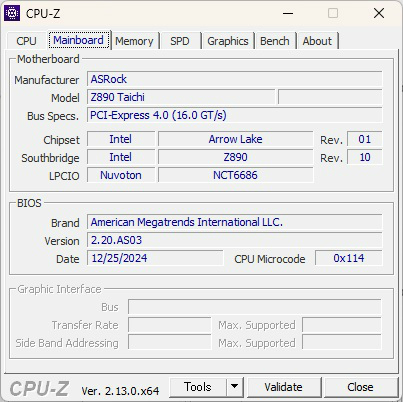Image resolution: width=403 pixels, height=402 pixels.
Task: Click the LPCIO NCT6686 field
Action: 235,175
